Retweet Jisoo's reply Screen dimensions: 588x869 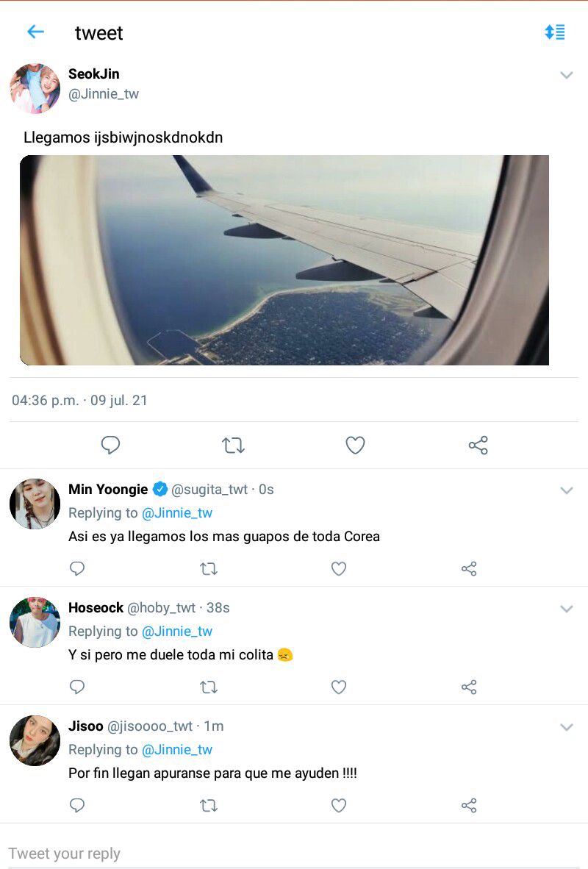[x=209, y=805]
